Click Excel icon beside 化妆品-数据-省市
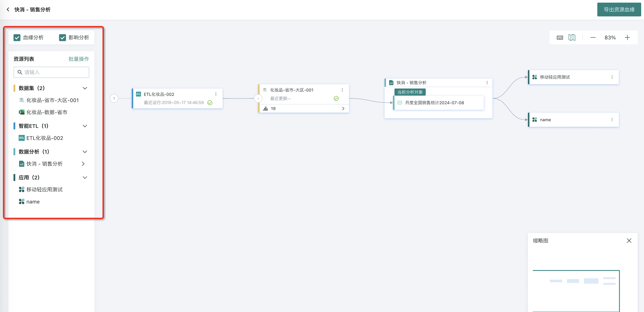The image size is (644, 312). 22,112
